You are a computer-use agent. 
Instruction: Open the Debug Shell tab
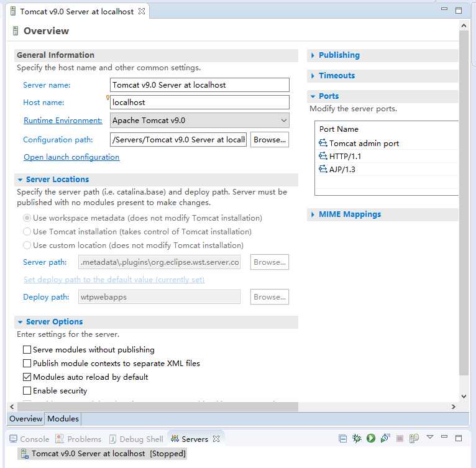coord(136,439)
